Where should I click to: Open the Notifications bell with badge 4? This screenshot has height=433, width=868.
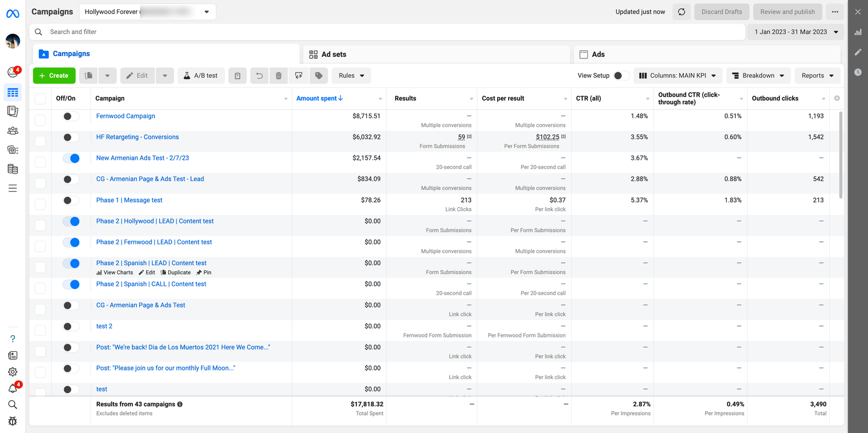pyautogui.click(x=13, y=388)
